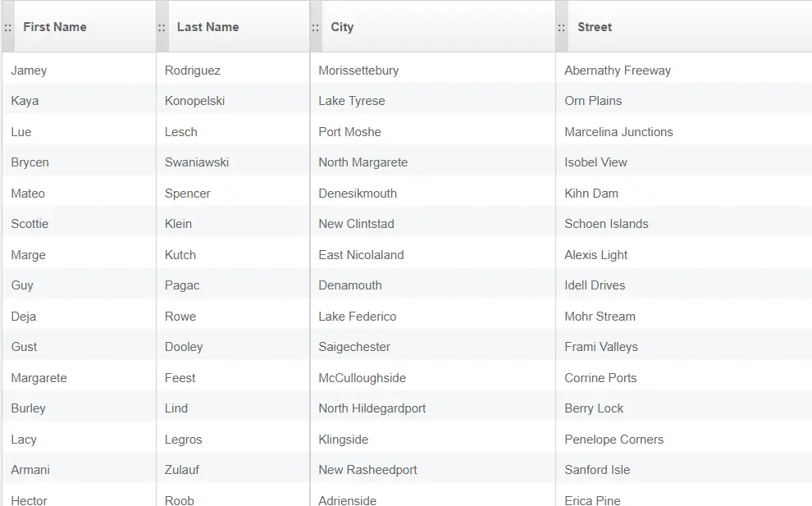812x506 pixels.
Task: Select the Alexis Light street cell
Action: point(683,255)
